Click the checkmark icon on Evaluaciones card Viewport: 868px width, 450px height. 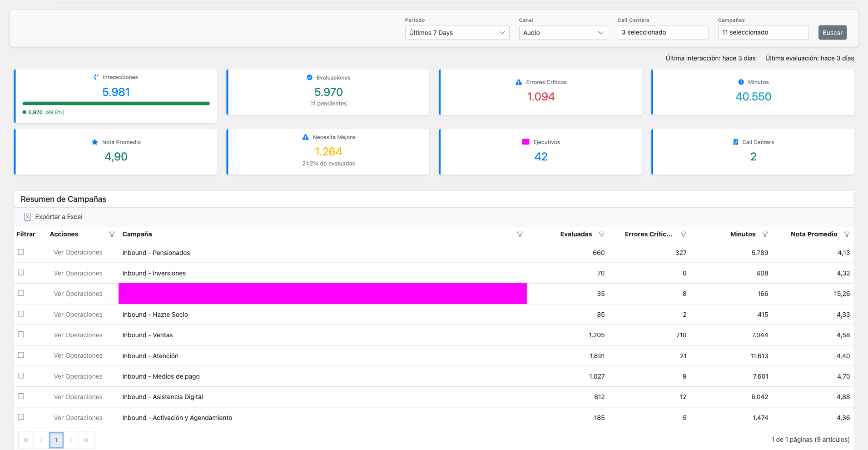coord(309,77)
